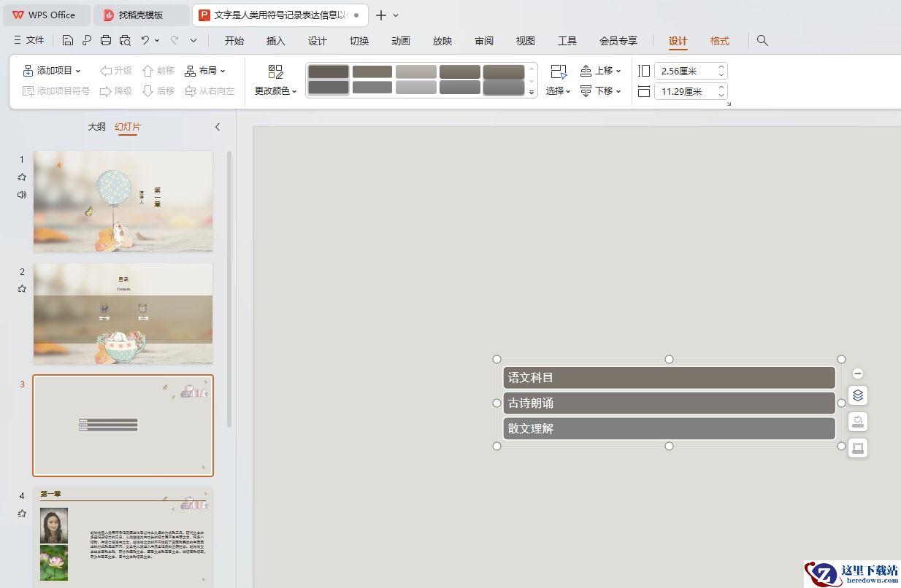Switch to the 格式 contextual tab
Screen dimensions: 901x588
click(720, 41)
